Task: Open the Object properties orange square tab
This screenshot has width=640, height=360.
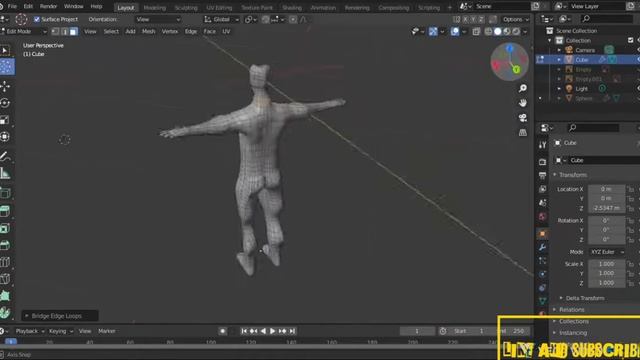Action: pos(542,233)
